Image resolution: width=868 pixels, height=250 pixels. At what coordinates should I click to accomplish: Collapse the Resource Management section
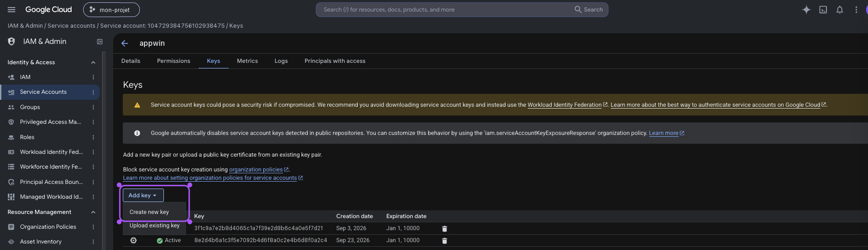(x=93, y=212)
